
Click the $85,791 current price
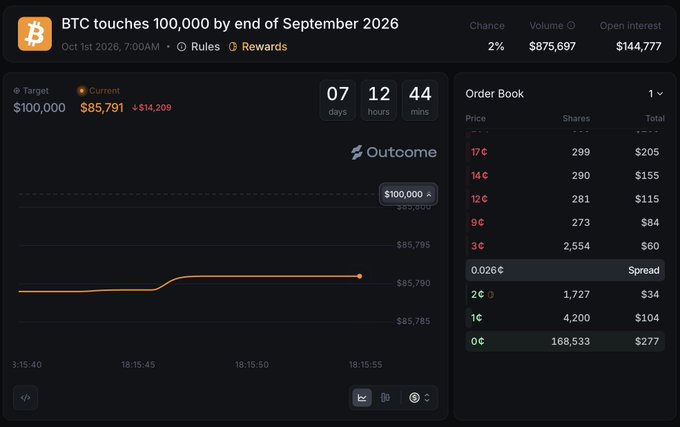(x=102, y=108)
